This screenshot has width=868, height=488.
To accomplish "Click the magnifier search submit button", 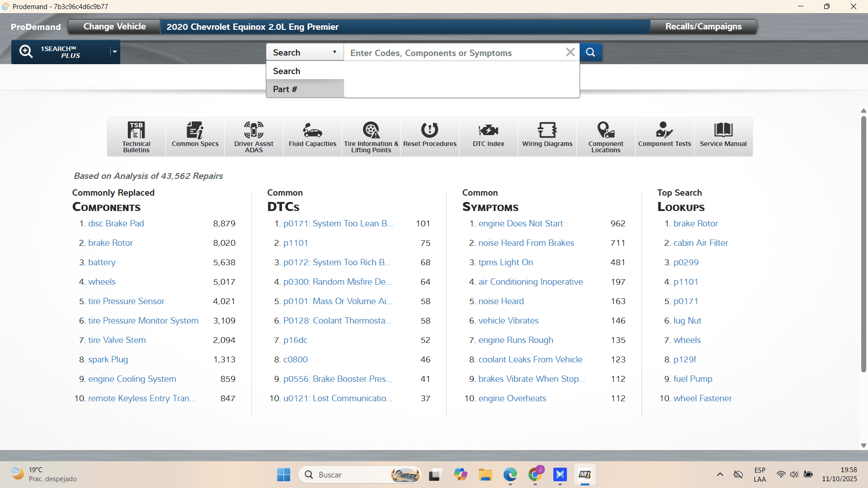I will coord(590,52).
